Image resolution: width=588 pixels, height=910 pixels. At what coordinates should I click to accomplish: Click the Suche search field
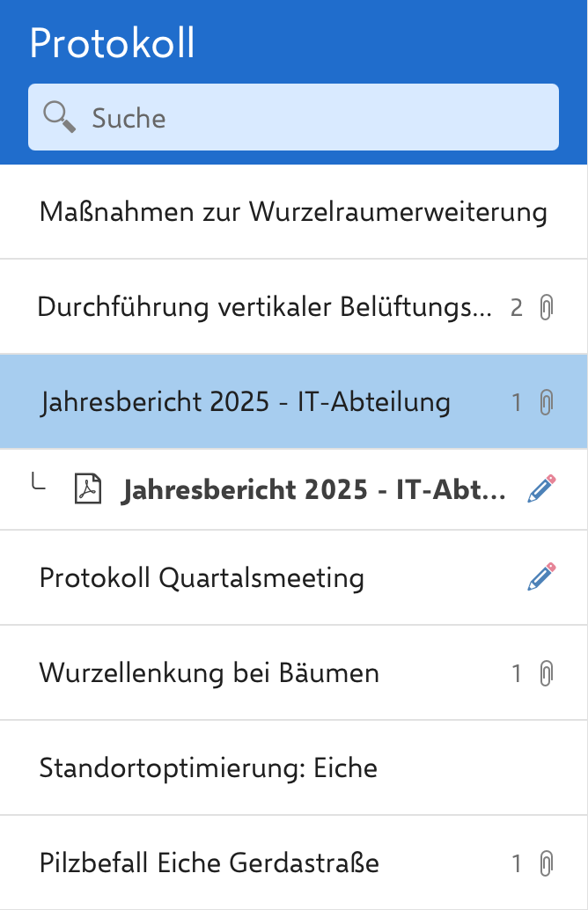[317, 117]
